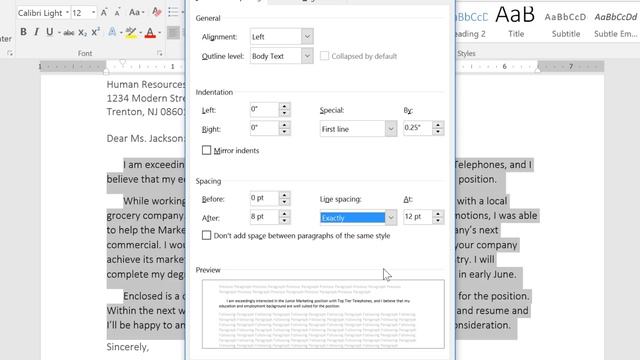Click the Bullets list icon

click(173, 12)
